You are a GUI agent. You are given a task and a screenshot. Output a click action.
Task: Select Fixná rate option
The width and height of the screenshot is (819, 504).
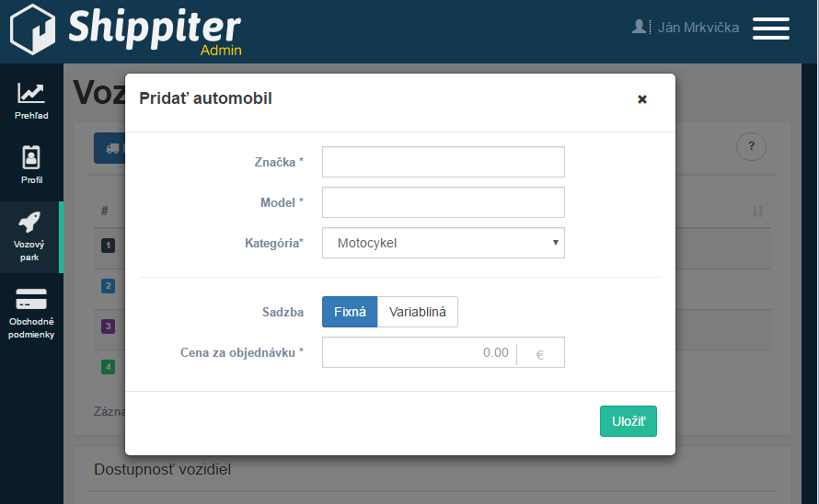click(350, 312)
